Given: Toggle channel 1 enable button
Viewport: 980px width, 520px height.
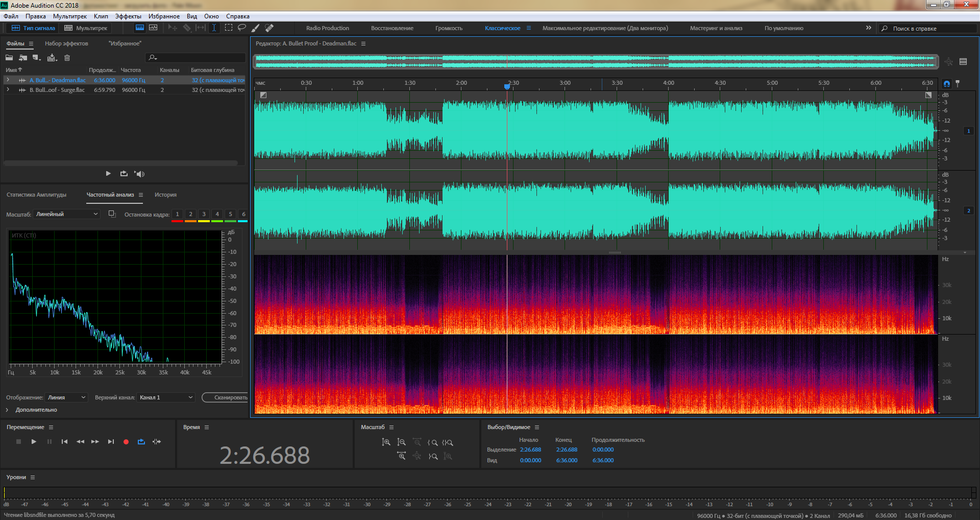Looking at the screenshot, I should 968,131.
